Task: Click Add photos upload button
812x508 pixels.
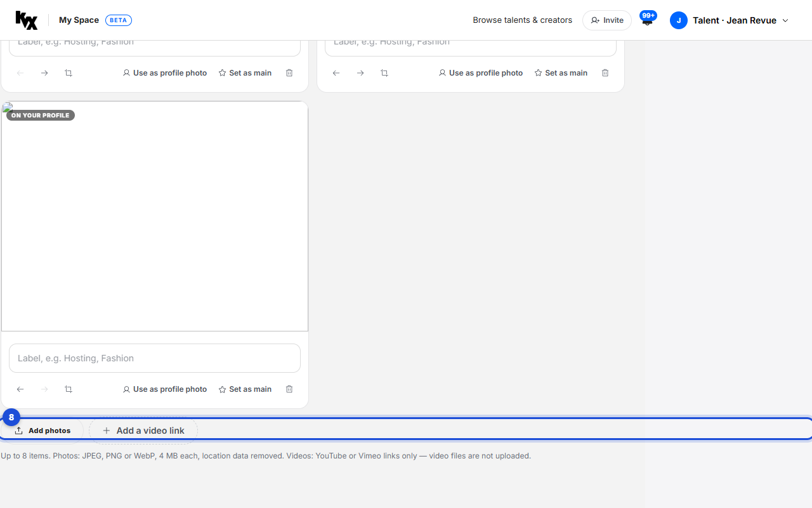Action: click(x=43, y=431)
